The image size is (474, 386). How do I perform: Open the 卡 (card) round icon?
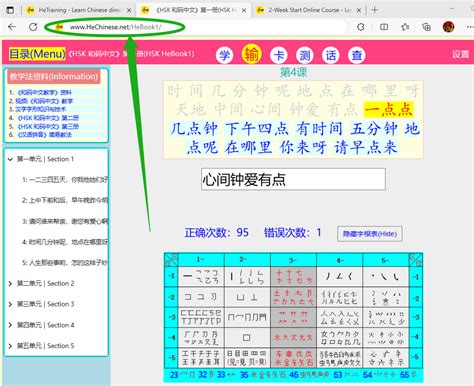point(278,55)
